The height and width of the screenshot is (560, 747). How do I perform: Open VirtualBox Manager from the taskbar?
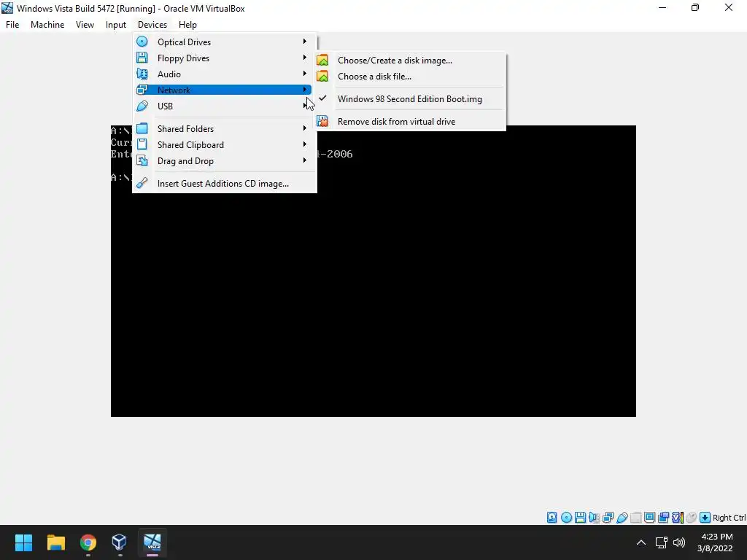tap(120, 542)
